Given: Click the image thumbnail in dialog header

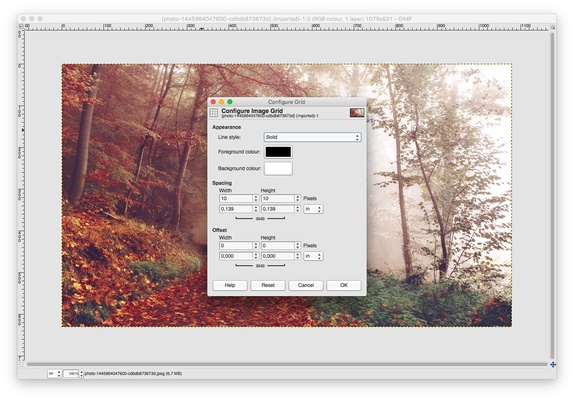Looking at the screenshot, I should coord(357,113).
